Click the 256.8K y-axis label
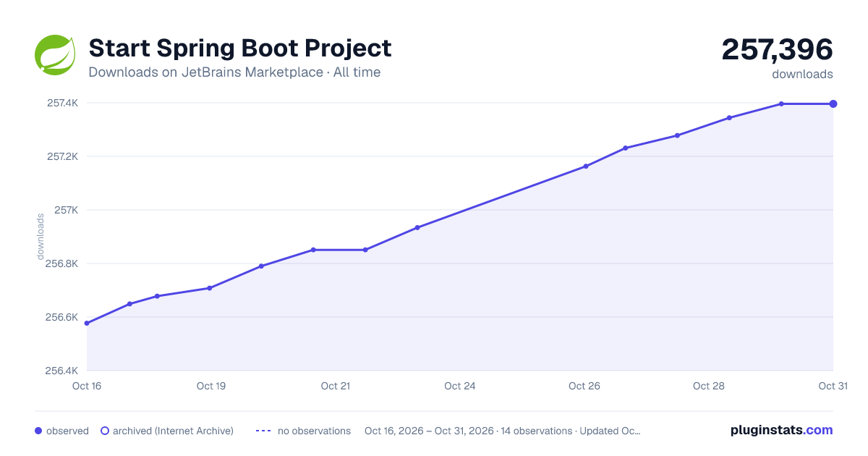The width and height of the screenshot is (868, 456). coord(63,263)
